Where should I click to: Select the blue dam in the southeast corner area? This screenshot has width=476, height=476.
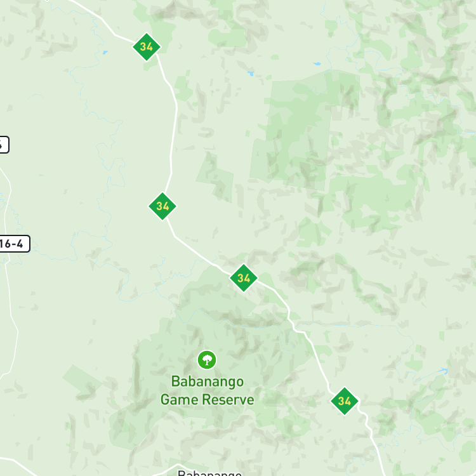click(443, 371)
